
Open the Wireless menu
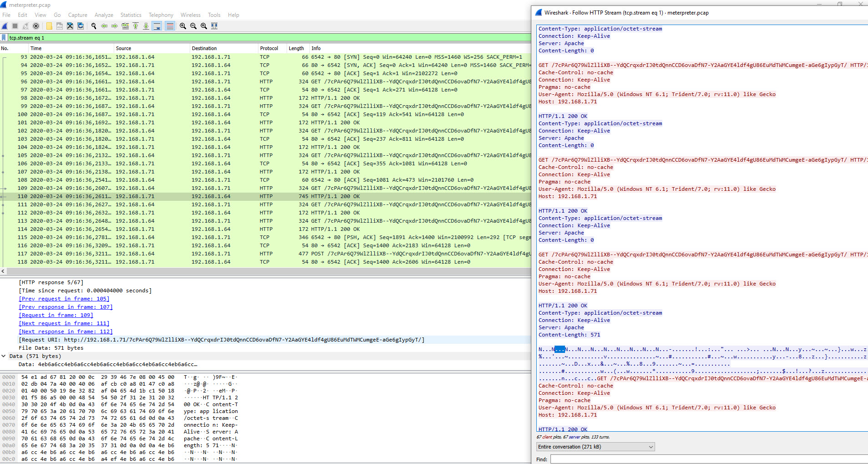coord(191,15)
